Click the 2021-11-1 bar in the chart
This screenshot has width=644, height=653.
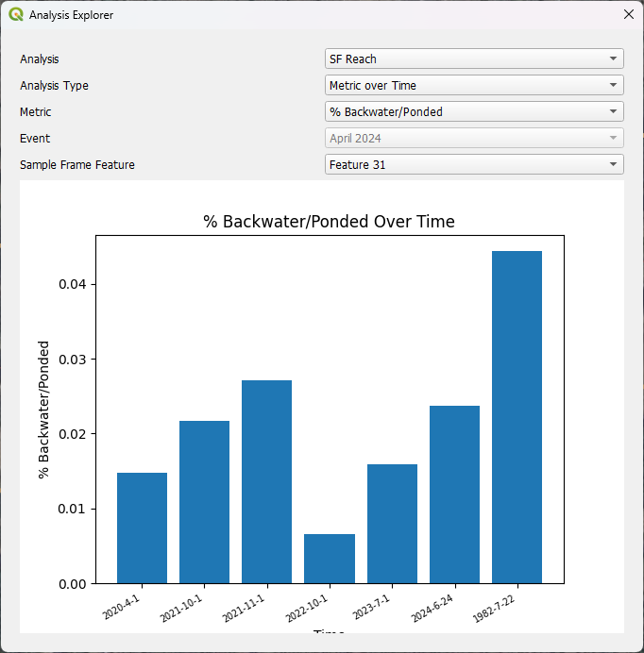(267, 482)
